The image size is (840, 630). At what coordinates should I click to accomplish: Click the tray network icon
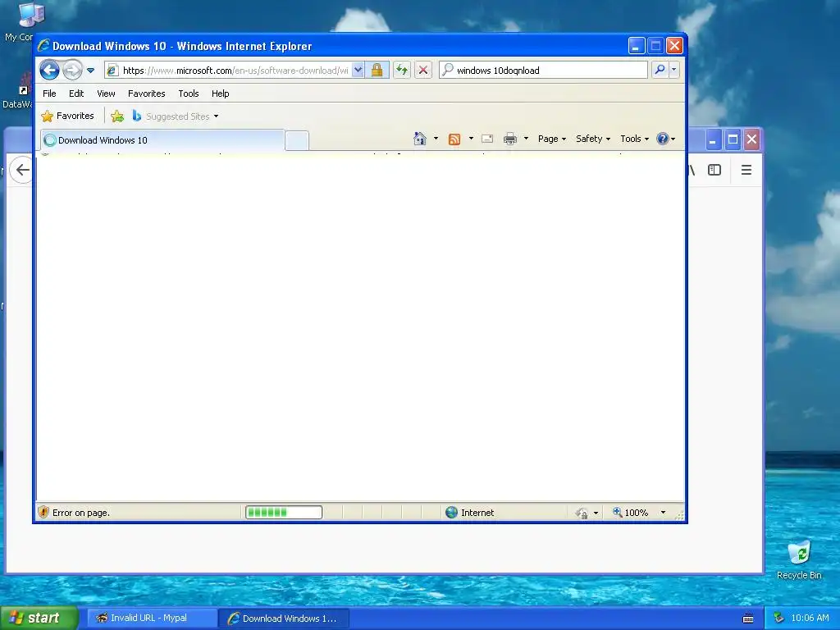coord(778,618)
